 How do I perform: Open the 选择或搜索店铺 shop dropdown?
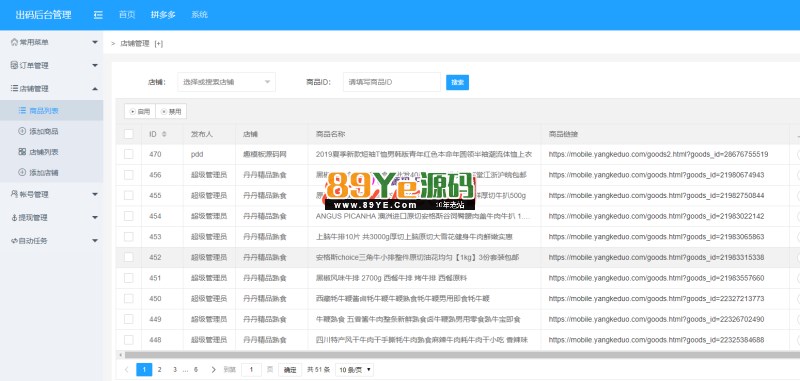[227, 82]
